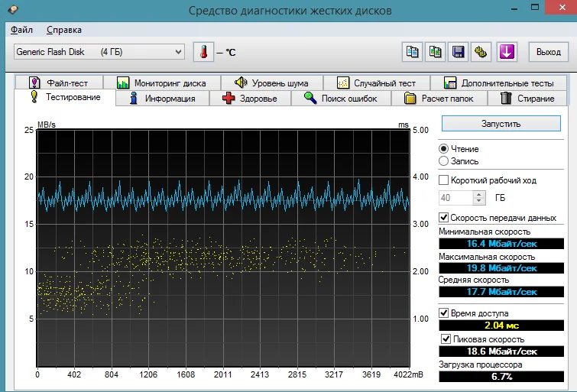The height and width of the screenshot is (392, 577).
Task: Uncheck the Скорость передачи данных checkbox
Action: coord(444,218)
